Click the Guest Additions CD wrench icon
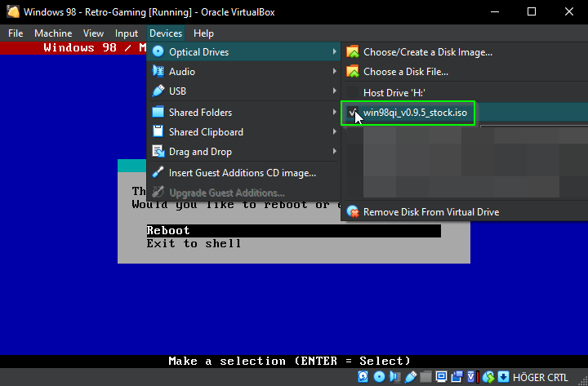The height and width of the screenshot is (386, 588). [x=158, y=172]
